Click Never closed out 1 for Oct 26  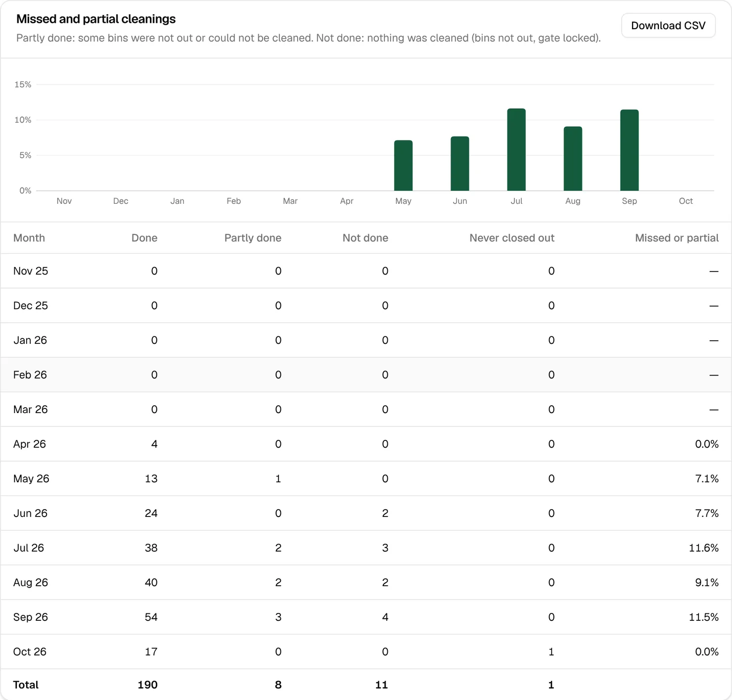tap(551, 652)
